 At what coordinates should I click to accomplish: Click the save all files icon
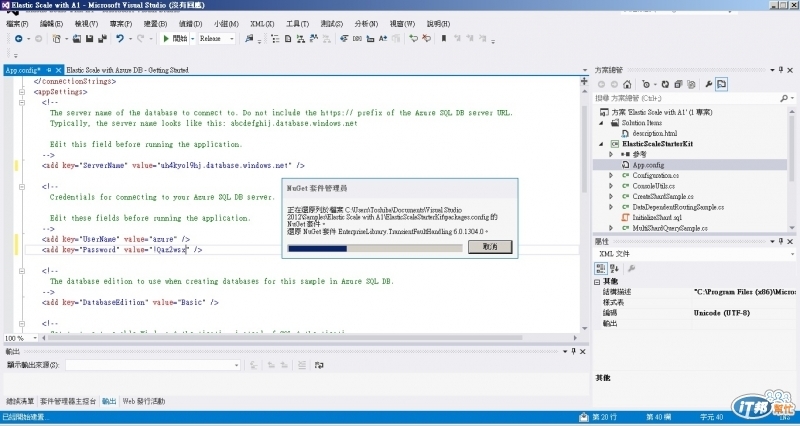coord(102,39)
